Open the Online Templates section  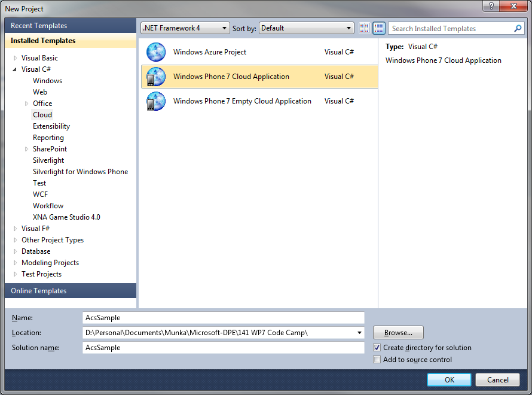[71, 291]
